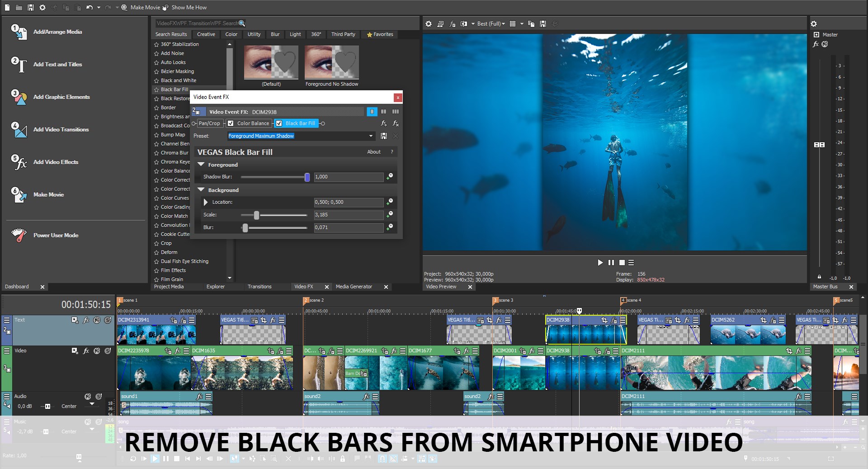Screen dimensions: 868x469
Task: Toggle the Color Balance effect checkbox
Action: (x=231, y=123)
